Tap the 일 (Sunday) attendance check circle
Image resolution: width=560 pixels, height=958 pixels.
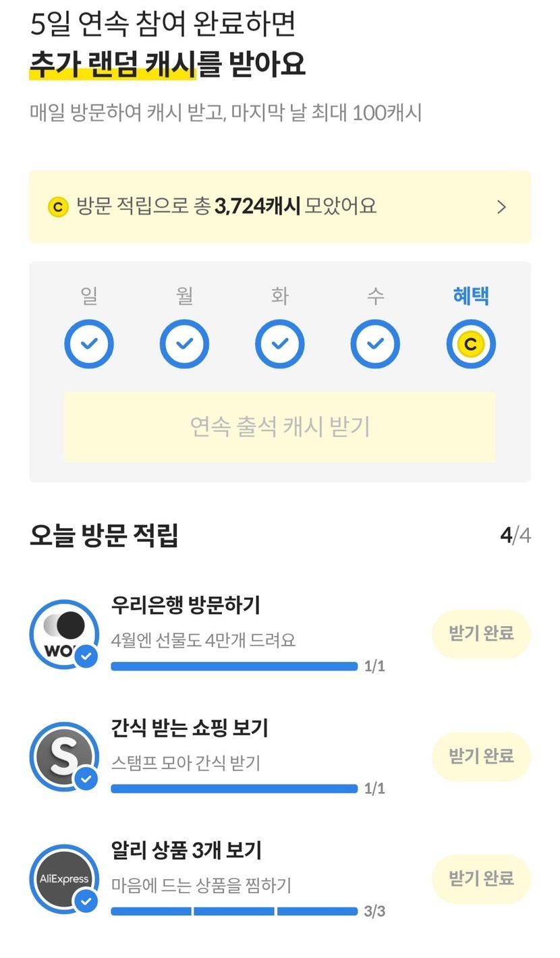89,344
